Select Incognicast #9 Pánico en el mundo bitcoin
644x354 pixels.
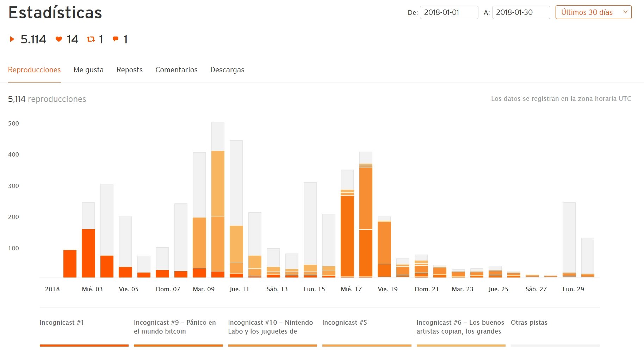coord(175,327)
